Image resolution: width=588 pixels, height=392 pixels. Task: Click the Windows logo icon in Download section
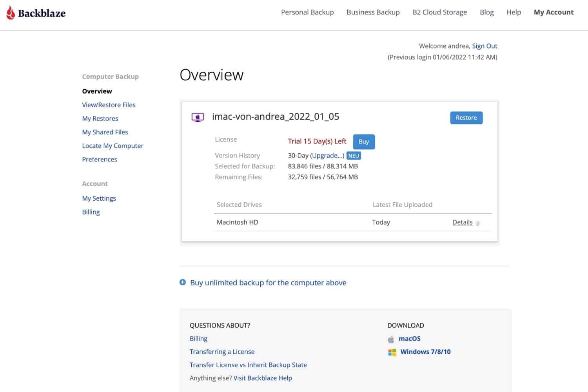click(392, 352)
